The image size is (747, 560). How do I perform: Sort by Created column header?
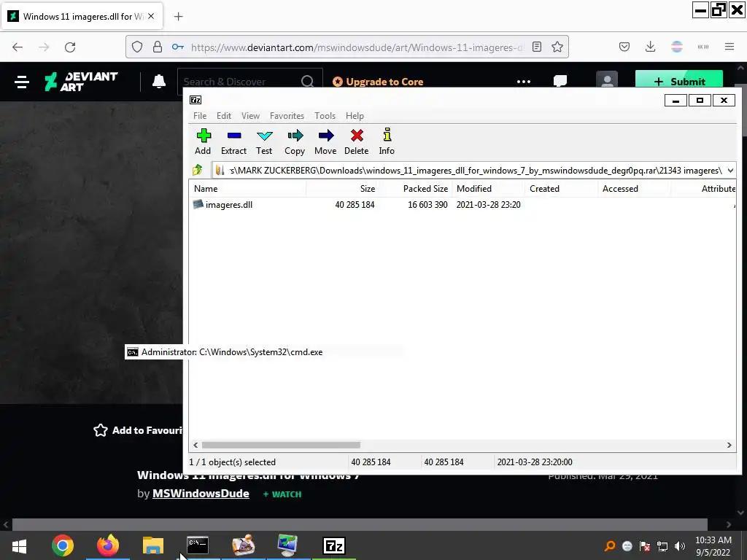pos(561,189)
